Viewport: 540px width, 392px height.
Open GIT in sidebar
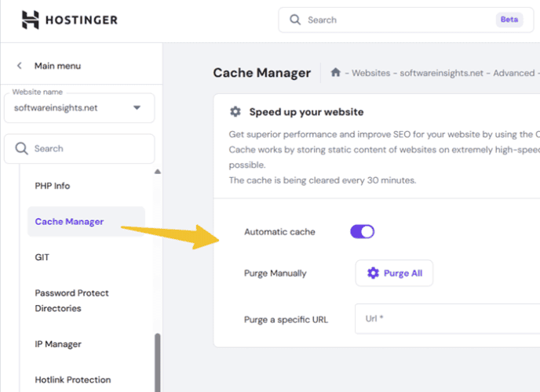(x=42, y=257)
